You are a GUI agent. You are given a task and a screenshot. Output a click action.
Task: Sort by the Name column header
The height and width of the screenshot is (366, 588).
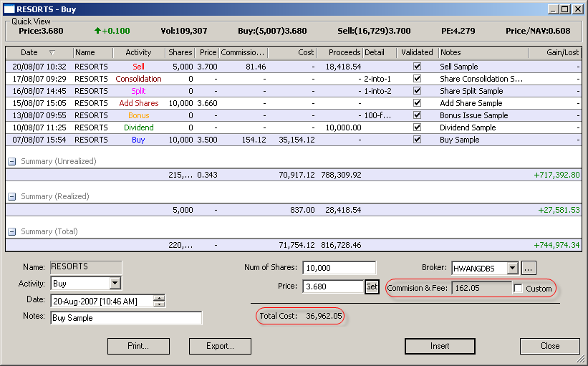93,52
